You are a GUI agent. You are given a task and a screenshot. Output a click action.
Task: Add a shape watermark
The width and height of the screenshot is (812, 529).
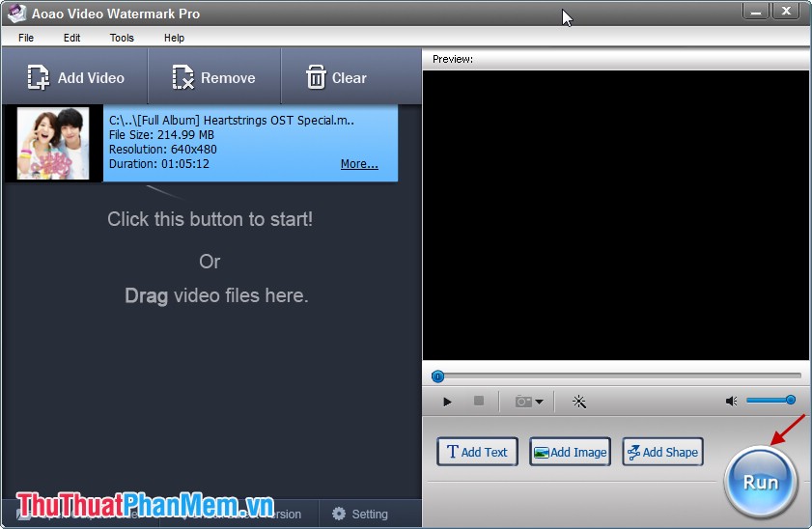(x=662, y=452)
